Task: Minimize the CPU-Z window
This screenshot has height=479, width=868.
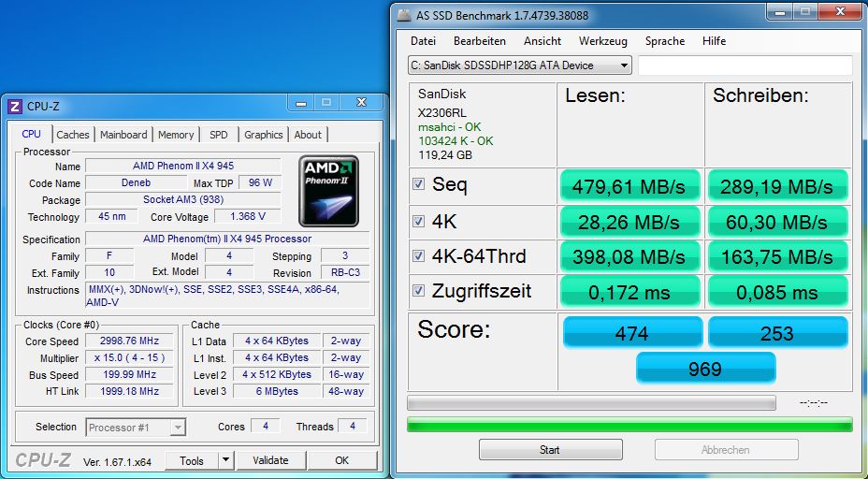Action: pyautogui.click(x=300, y=103)
